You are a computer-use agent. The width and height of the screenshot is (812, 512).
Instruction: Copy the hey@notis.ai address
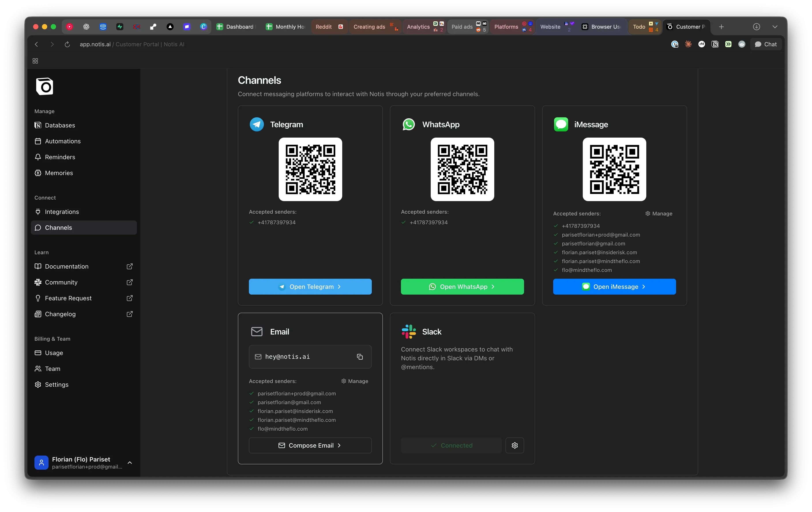[x=360, y=356]
